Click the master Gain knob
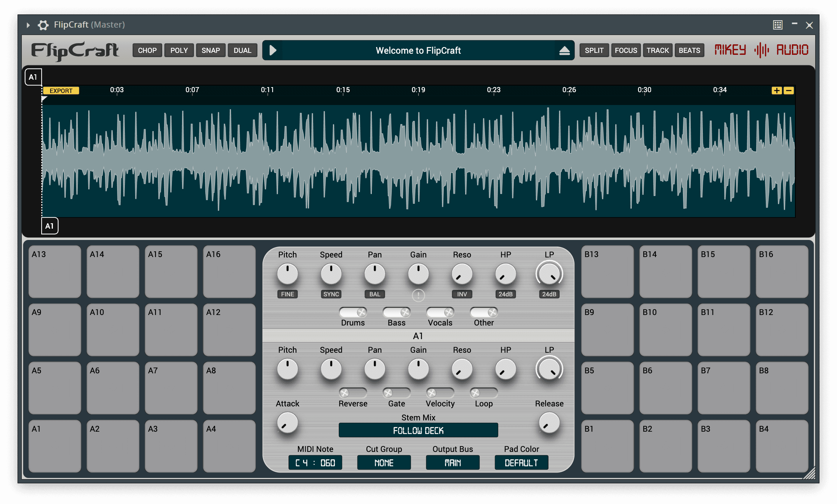Viewport: 837px width, 504px height. coord(418,274)
